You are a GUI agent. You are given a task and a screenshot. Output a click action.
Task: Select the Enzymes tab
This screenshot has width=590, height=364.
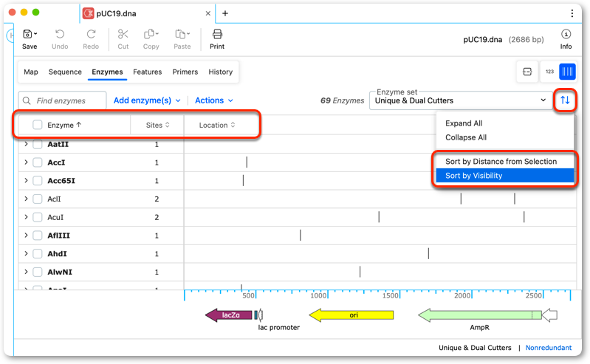[x=107, y=72]
